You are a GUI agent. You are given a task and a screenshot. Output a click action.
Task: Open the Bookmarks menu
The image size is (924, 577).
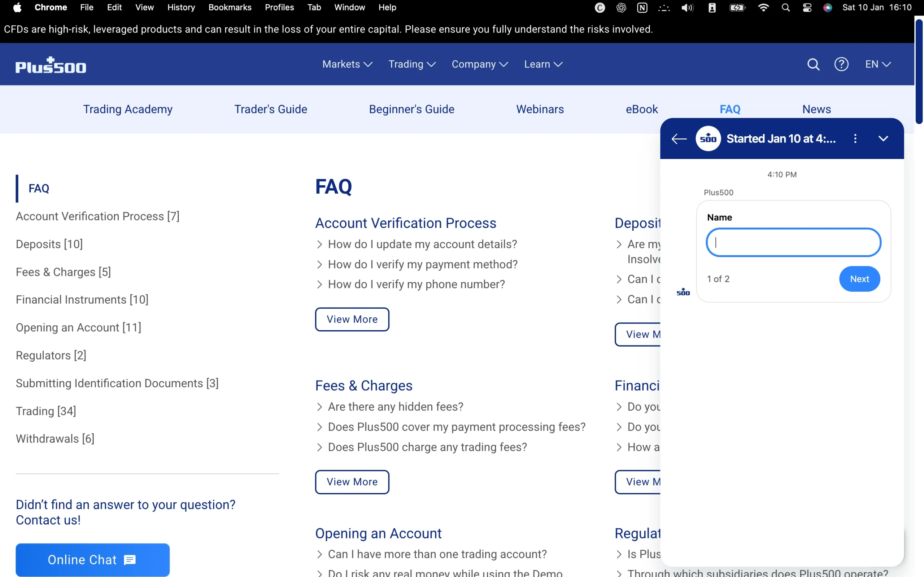point(230,7)
